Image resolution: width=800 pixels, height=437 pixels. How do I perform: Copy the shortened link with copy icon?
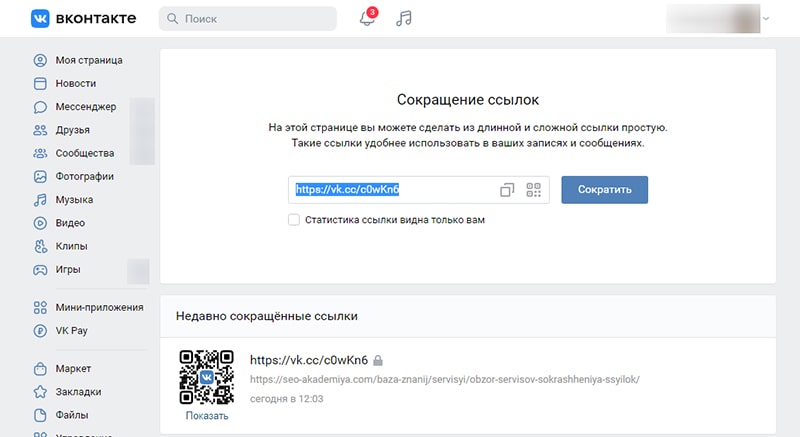[x=507, y=190]
